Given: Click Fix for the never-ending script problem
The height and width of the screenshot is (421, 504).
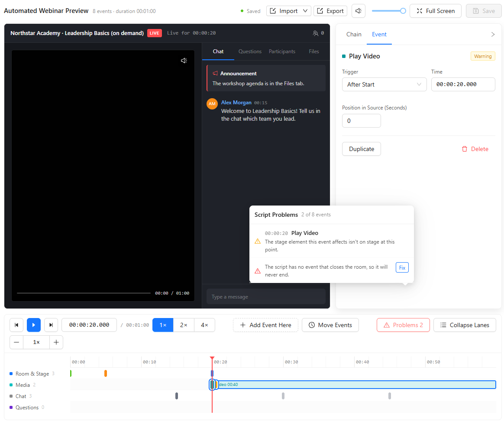Looking at the screenshot, I should point(402,267).
